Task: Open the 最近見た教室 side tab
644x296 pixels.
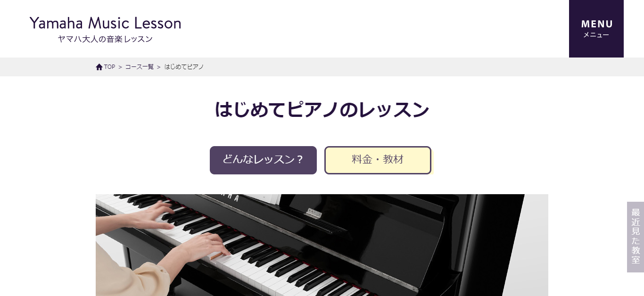Action: tap(636, 237)
